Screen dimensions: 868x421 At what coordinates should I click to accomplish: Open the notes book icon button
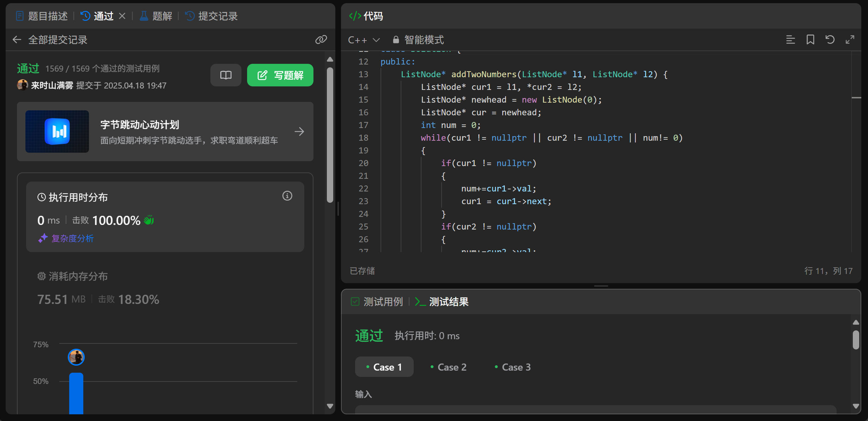point(226,75)
